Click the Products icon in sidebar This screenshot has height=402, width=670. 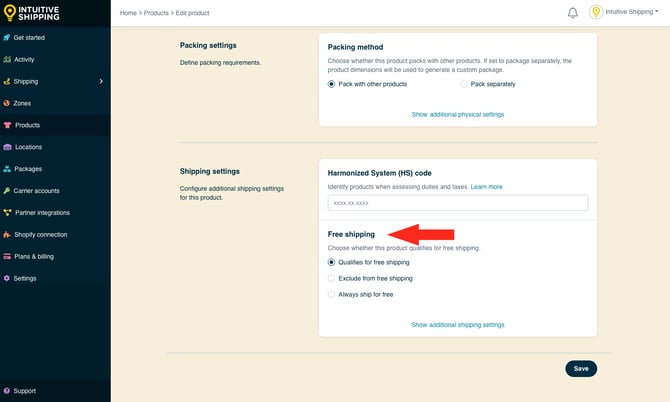coord(7,125)
